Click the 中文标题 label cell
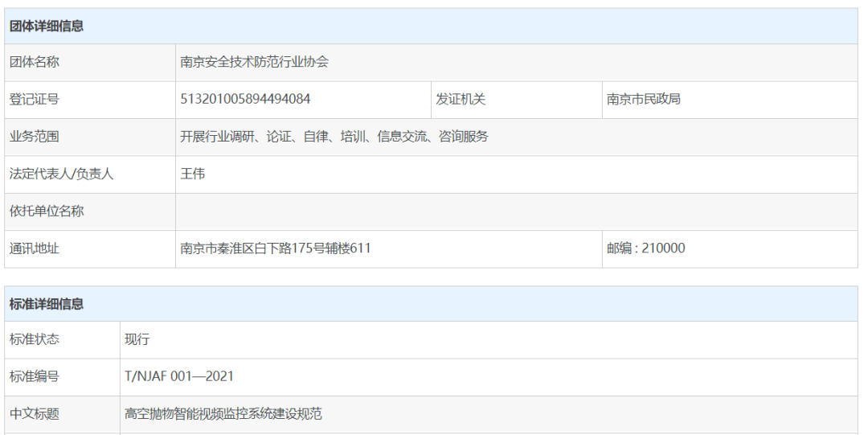 pyautogui.click(x=34, y=414)
